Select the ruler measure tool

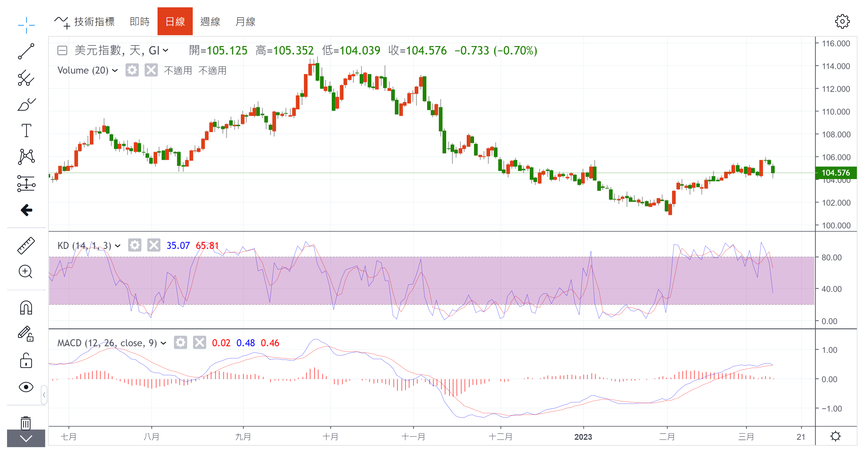click(x=26, y=245)
